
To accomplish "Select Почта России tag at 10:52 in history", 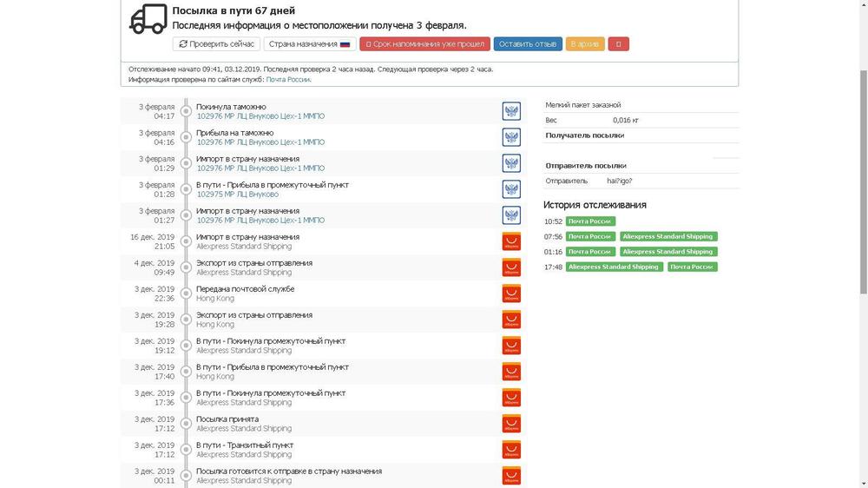I will 590,221.
